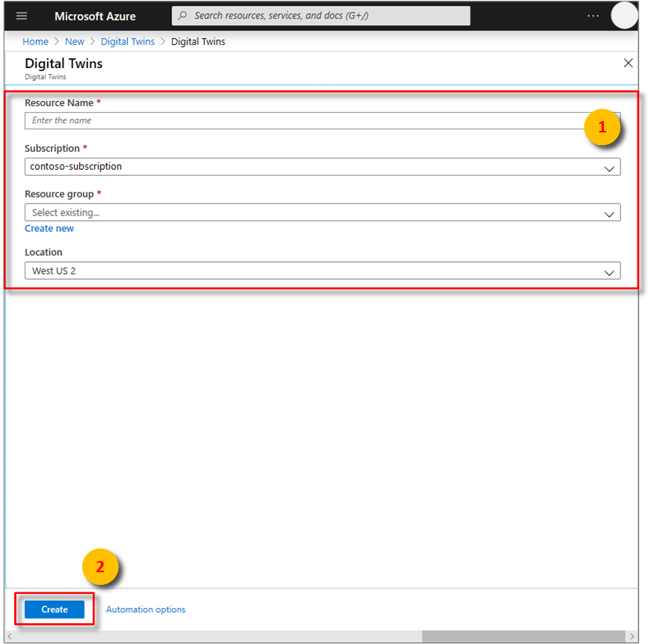Close the Digital Twins blade
This screenshot has height=644, width=651.
pos(628,63)
